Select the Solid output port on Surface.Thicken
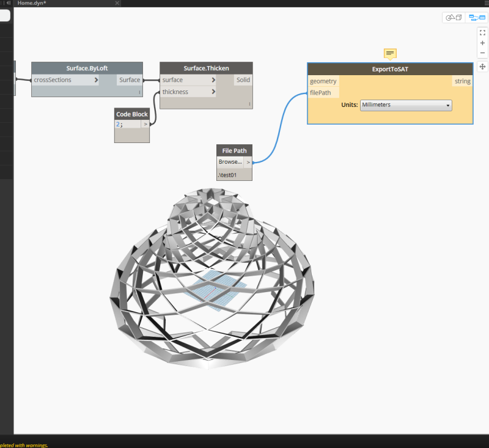Screen dimensions: 489x448 243,79
